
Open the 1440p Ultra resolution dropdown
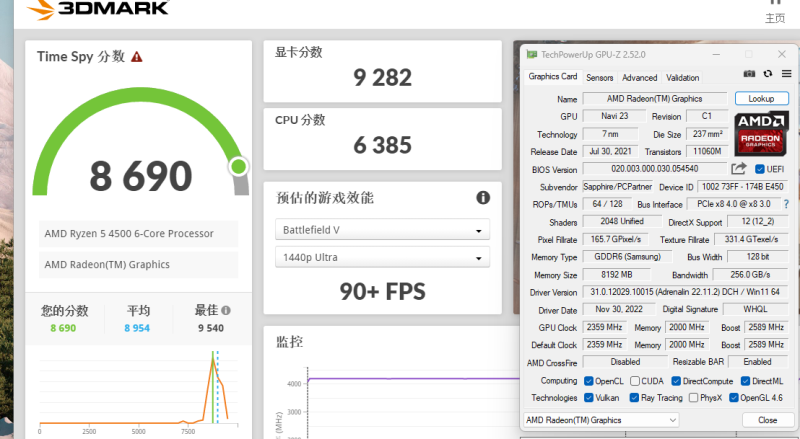(382, 257)
